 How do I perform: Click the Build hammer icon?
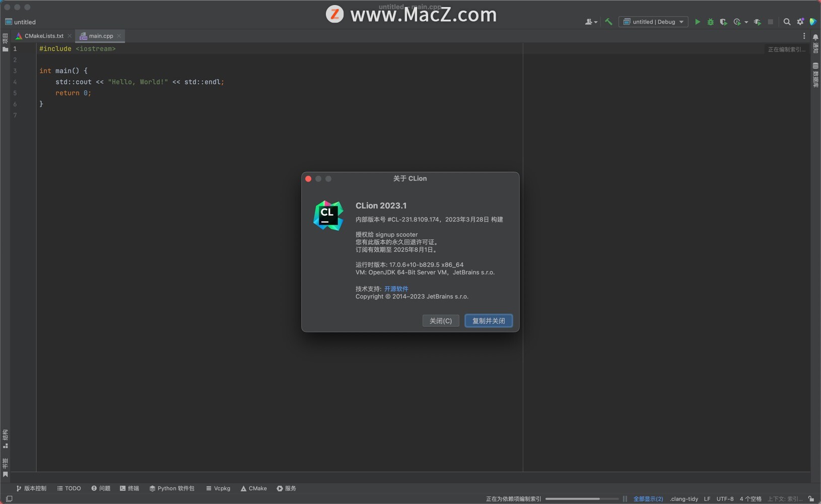point(608,22)
